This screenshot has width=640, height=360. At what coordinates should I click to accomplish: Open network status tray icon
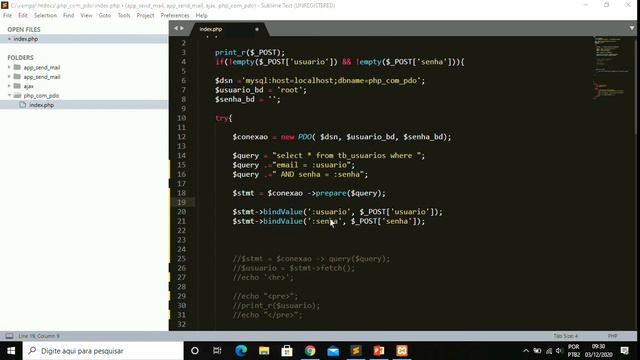pos(549,351)
